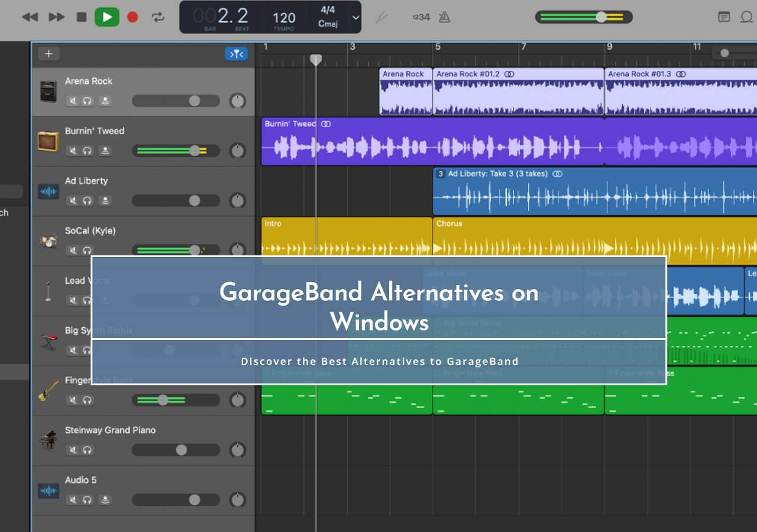The image size is (757, 532).
Task: Toggle the 1234 Count-in button
Action: [x=421, y=17]
